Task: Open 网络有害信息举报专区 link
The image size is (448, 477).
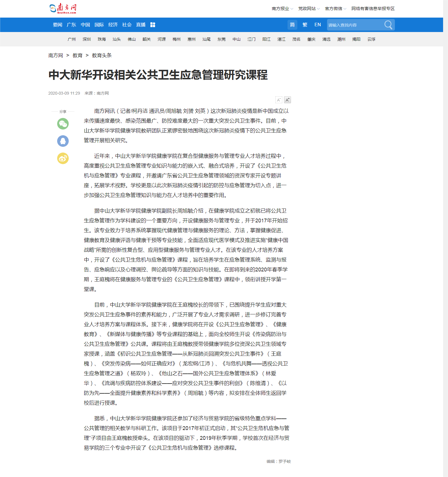Action: pyautogui.click(x=373, y=9)
